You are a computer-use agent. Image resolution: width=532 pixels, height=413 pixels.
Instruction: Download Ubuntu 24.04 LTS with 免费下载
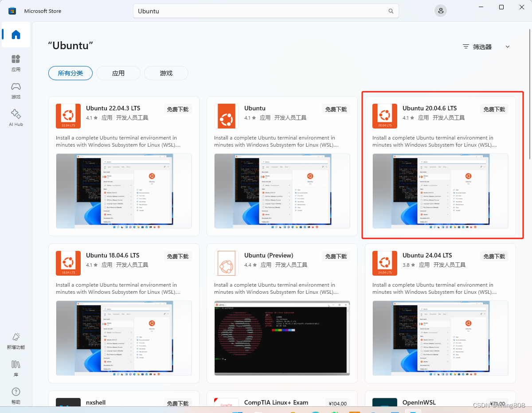(494, 256)
